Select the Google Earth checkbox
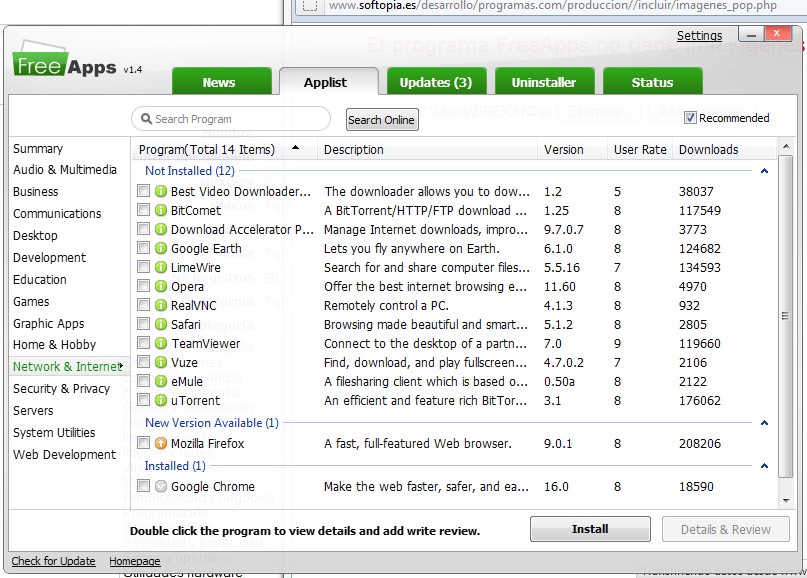 [x=144, y=248]
